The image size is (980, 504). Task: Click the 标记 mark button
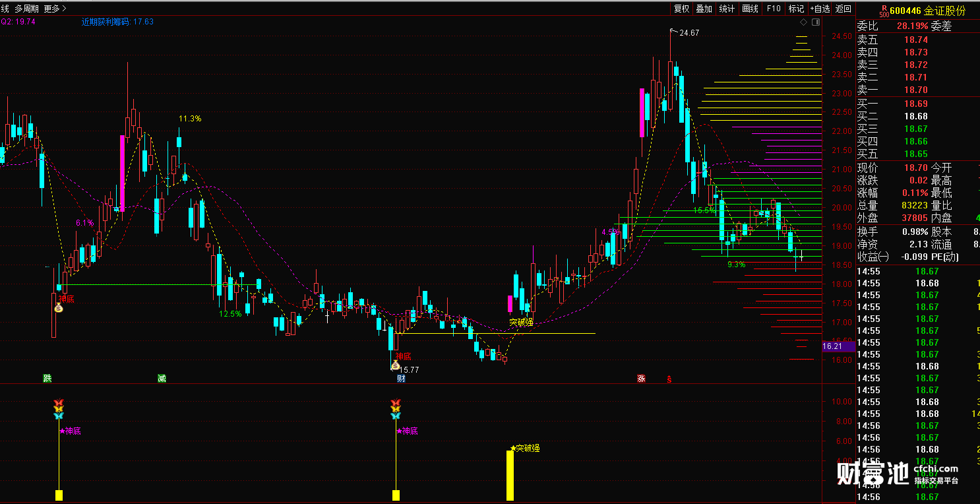click(797, 9)
